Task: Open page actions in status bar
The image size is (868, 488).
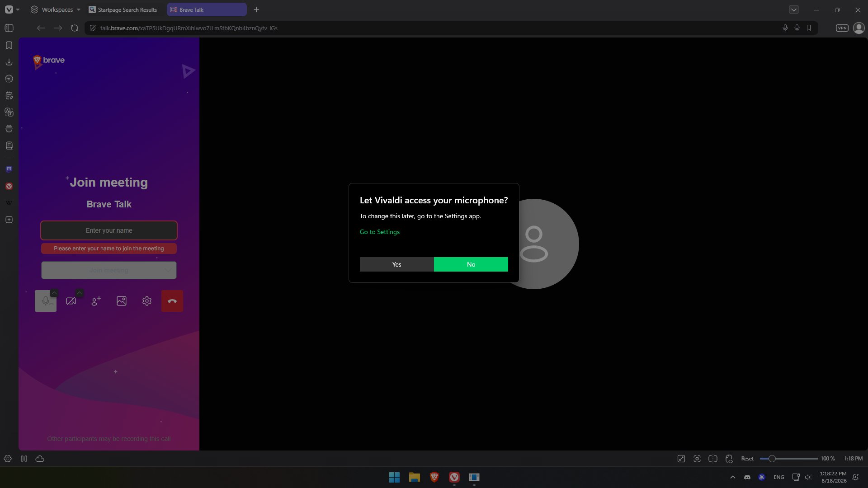Action: 729,459
